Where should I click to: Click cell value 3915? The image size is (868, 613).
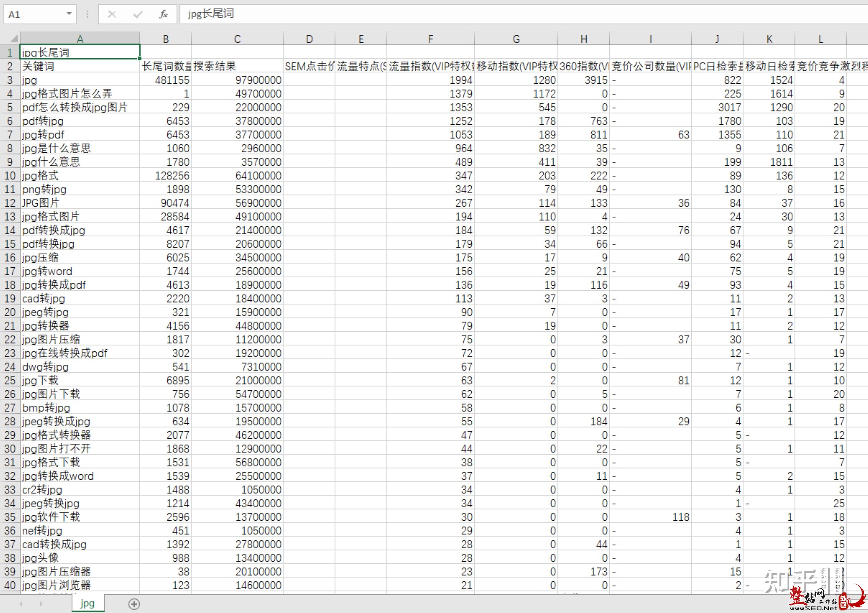[584, 80]
